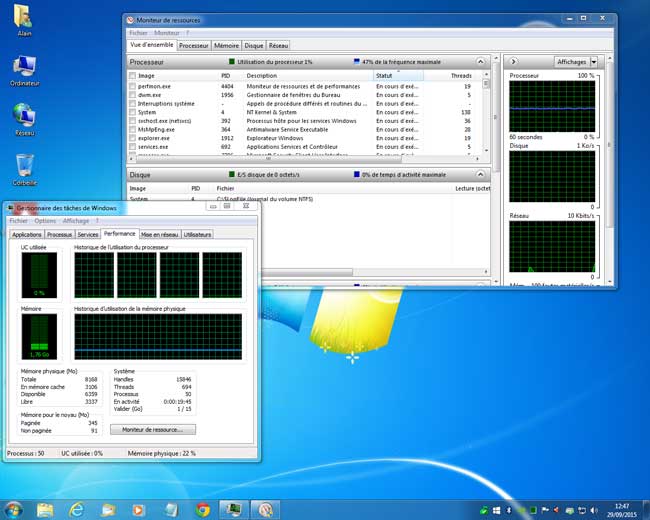The height and width of the screenshot is (520, 650).
Task: Open the Réseau desktop icon
Action: point(24,119)
